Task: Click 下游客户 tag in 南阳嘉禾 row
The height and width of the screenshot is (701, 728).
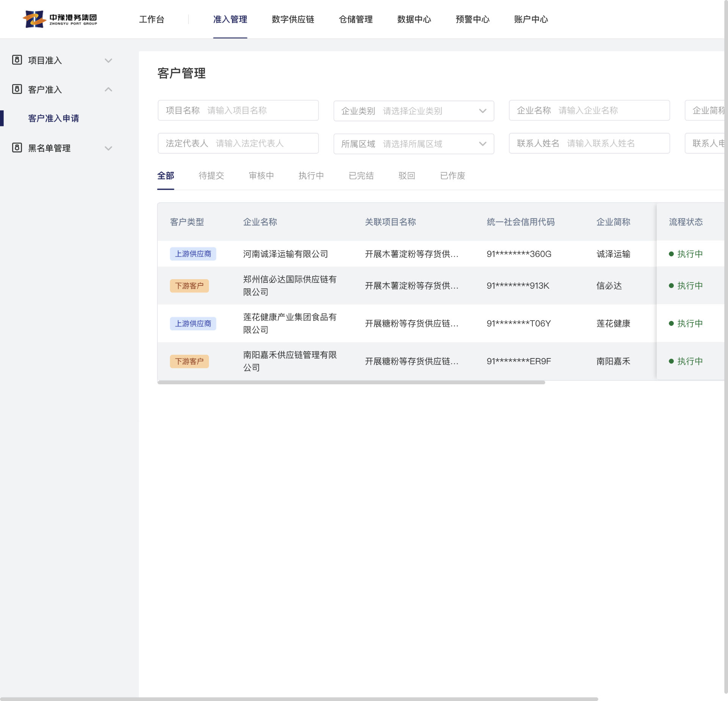Action: click(189, 361)
